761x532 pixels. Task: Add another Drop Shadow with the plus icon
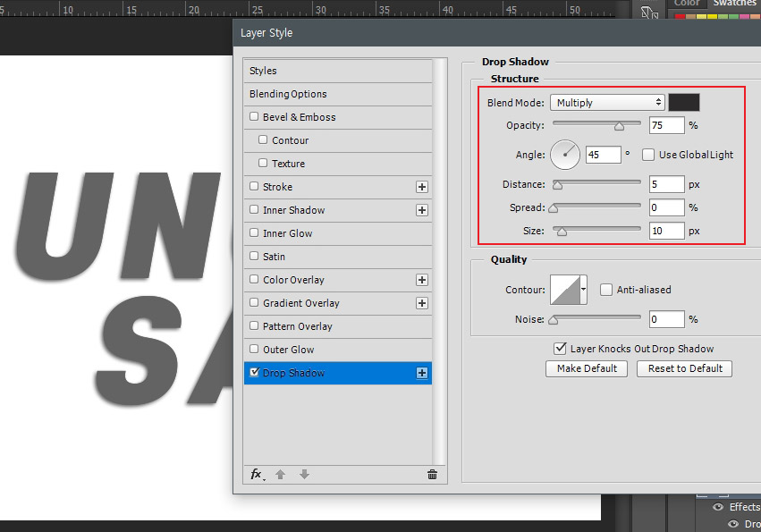coord(422,373)
